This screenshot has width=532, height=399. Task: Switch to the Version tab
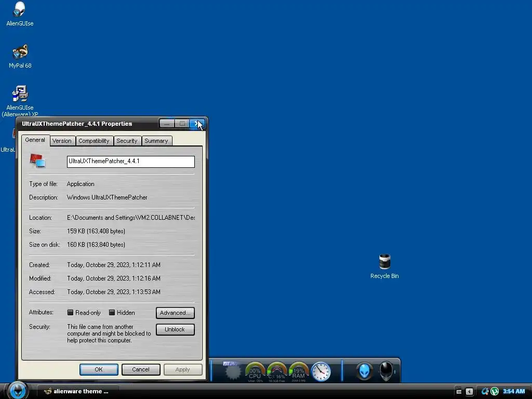pyautogui.click(x=62, y=141)
